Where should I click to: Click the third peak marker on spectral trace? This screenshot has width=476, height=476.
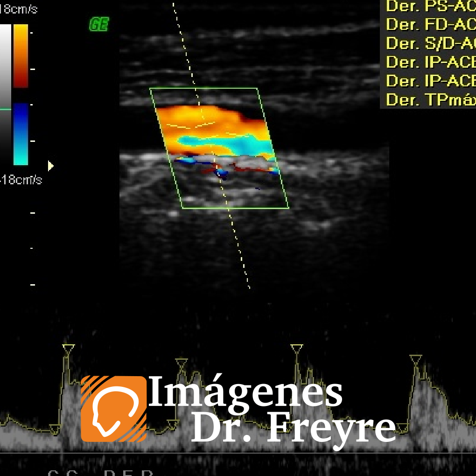click(x=297, y=348)
